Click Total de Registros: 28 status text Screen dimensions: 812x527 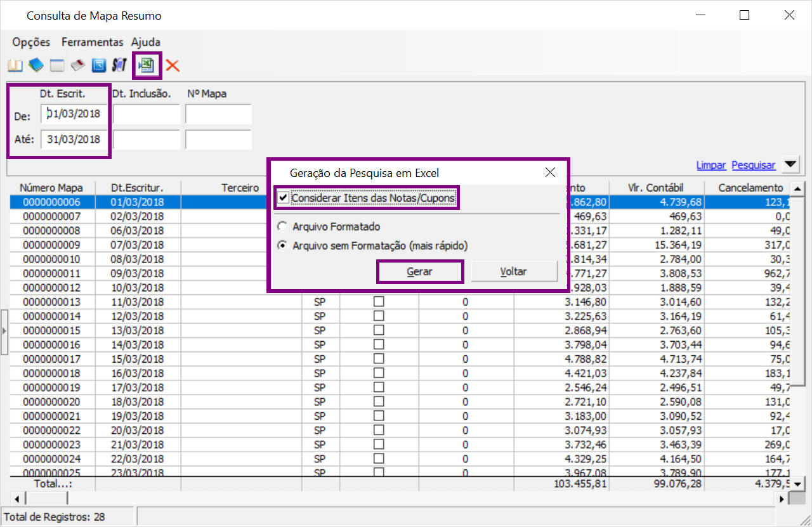(x=55, y=517)
